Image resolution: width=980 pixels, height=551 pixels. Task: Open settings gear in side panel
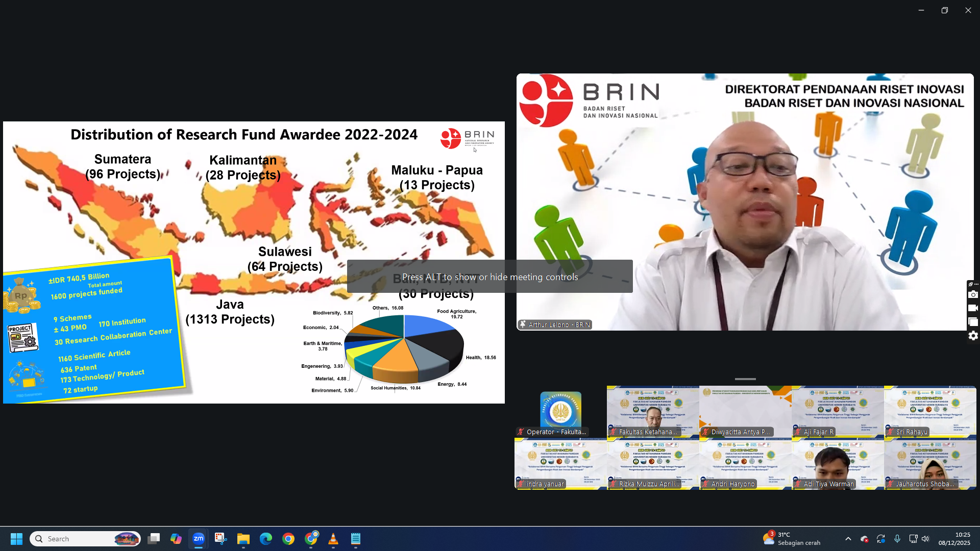973,336
